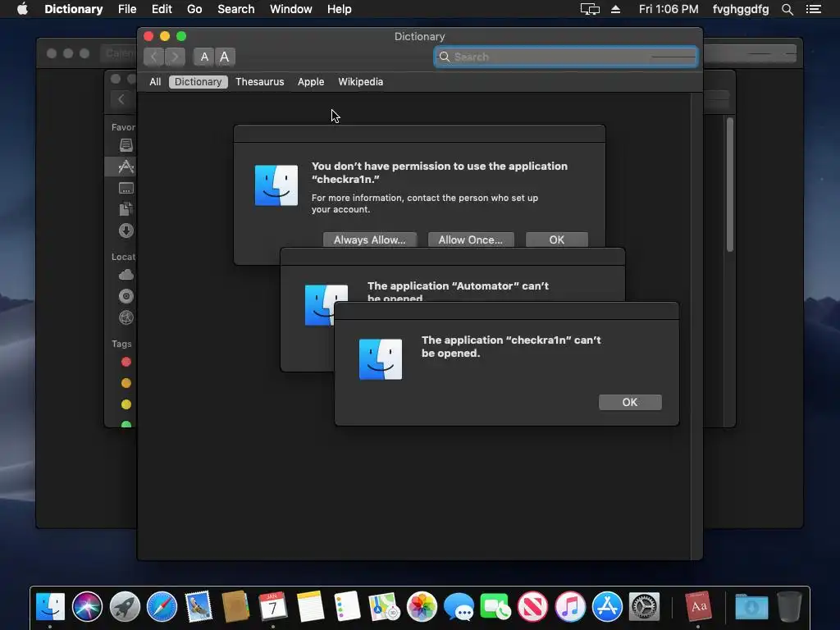Open News icon in Dock
Viewport: 840px width, 630px height.
point(532,606)
